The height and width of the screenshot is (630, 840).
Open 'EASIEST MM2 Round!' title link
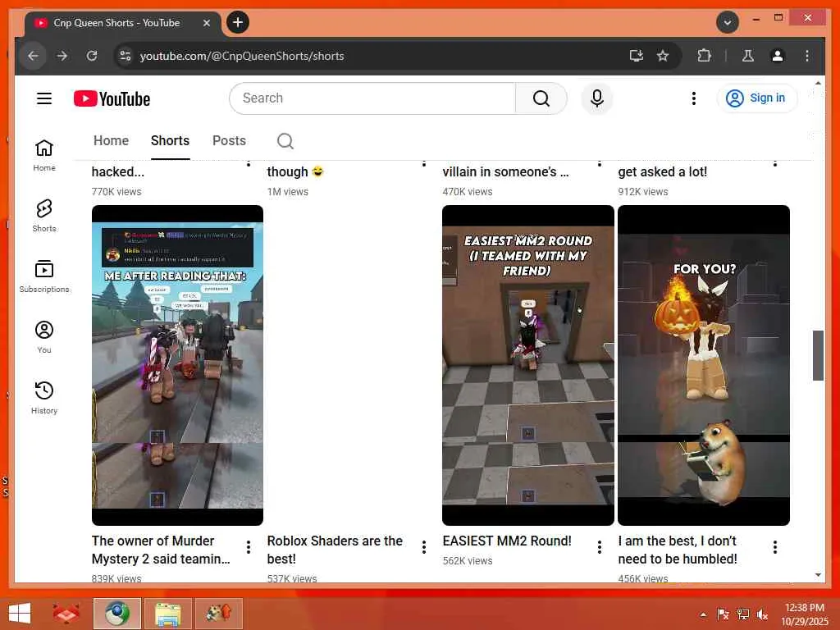pos(507,541)
